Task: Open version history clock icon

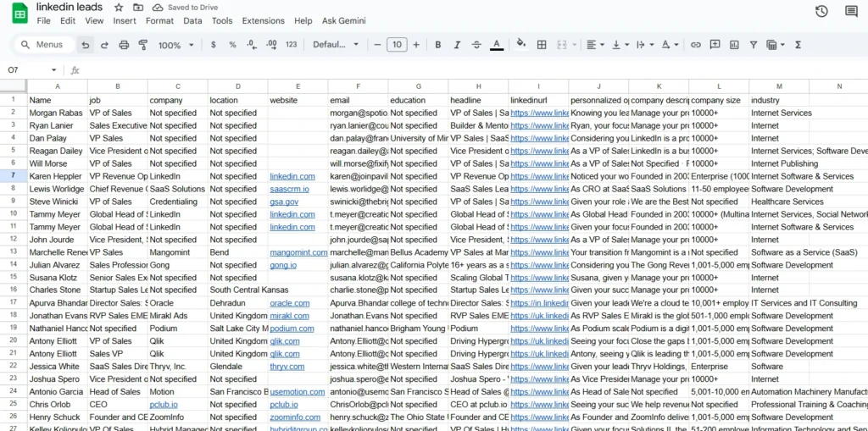Action: point(821,12)
